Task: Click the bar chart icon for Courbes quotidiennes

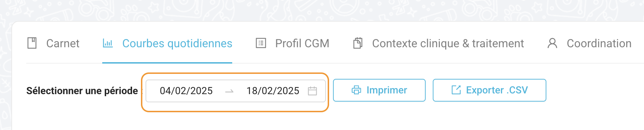Action: pyautogui.click(x=108, y=43)
